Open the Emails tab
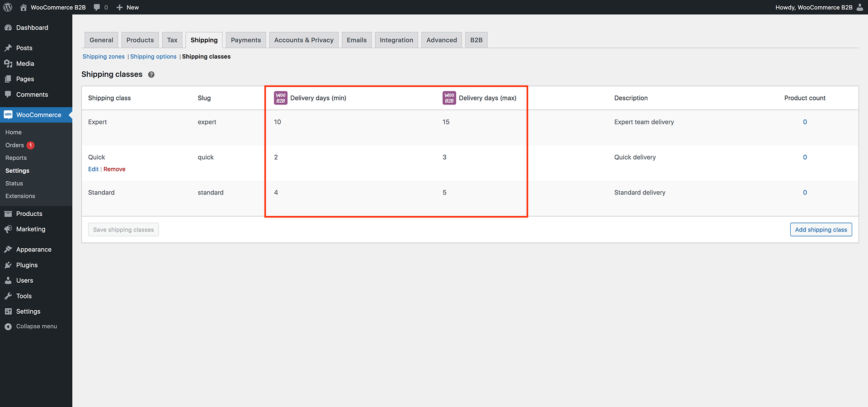The height and width of the screenshot is (407, 868). (357, 40)
